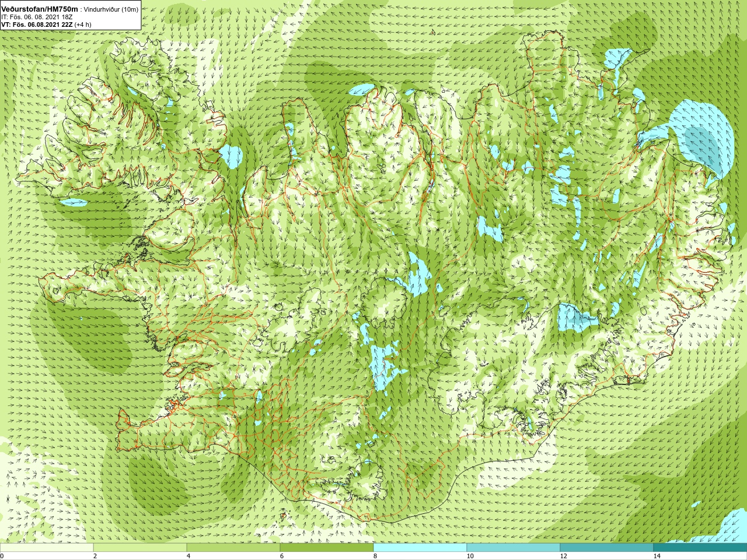
Task: Click the '2' scale label
Action: (x=95, y=556)
